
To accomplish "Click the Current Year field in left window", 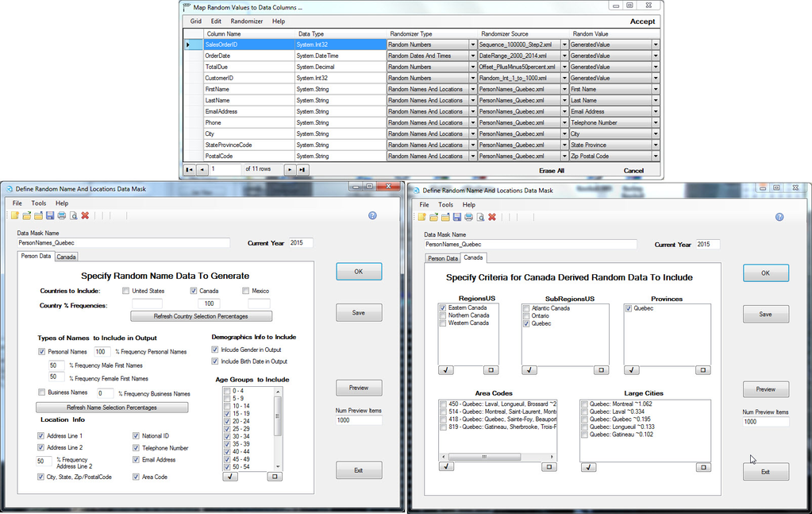I will click(x=301, y=243).
